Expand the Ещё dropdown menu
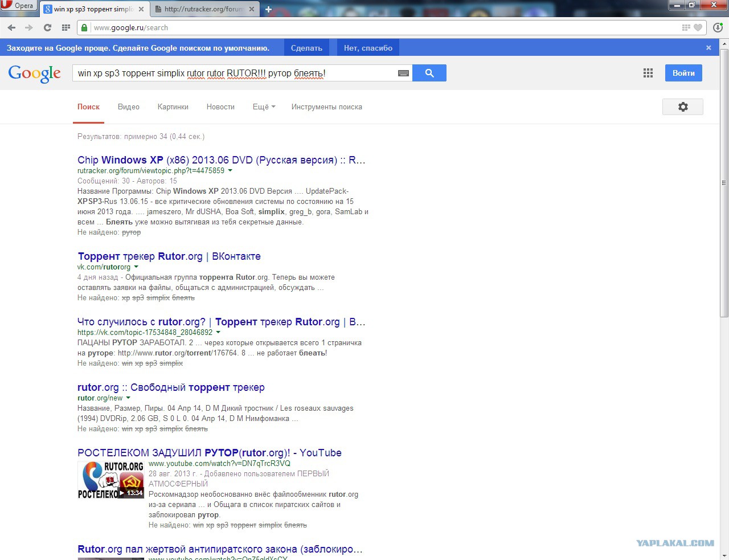The image size is (729, 560). click(x=264, y=107)
